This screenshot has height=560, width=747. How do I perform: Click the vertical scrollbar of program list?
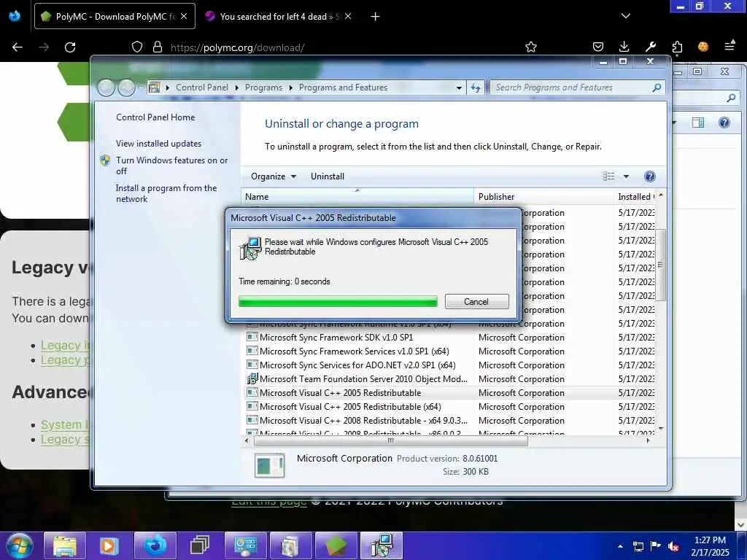tap(660, 264)
